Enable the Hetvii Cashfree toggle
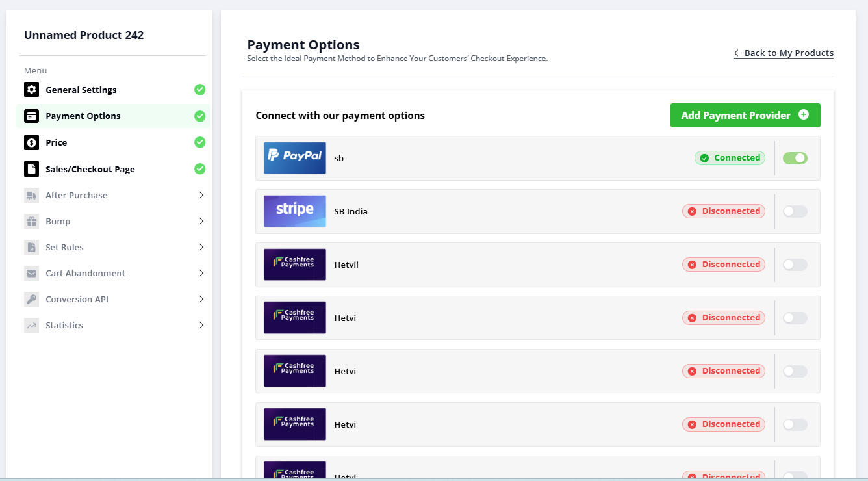This screenshot has width=868, height=481. [x=795, y=265]
